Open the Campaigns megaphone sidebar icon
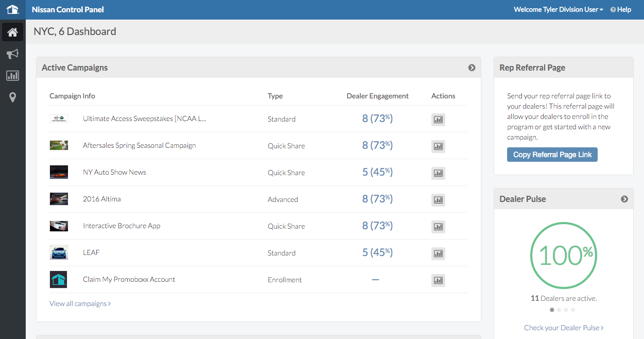644x339 pixels. [x=12, y=54]
